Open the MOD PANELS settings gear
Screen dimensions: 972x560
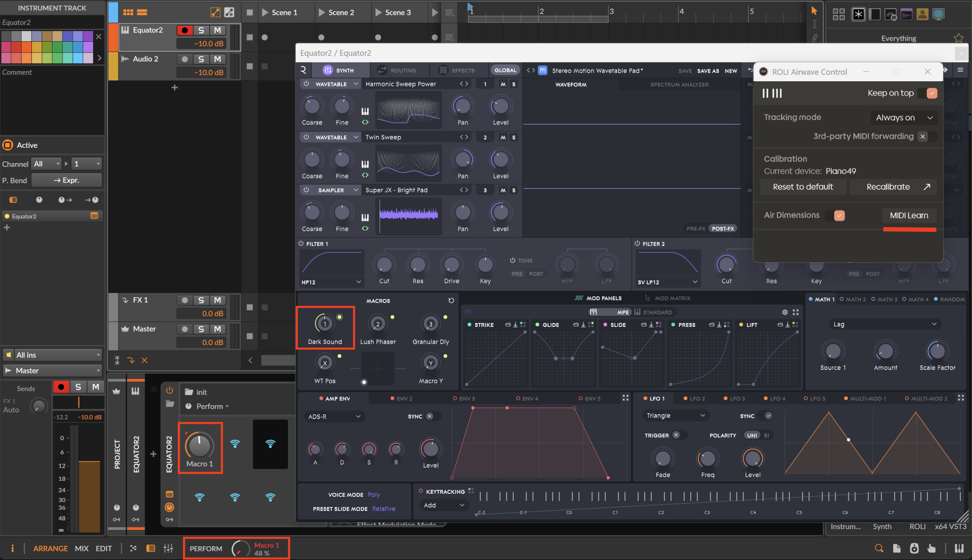[x=784, y=312]
